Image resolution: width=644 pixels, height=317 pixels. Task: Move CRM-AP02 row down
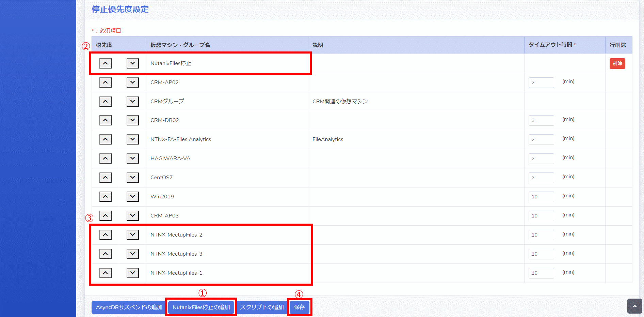tap(133, 82)
